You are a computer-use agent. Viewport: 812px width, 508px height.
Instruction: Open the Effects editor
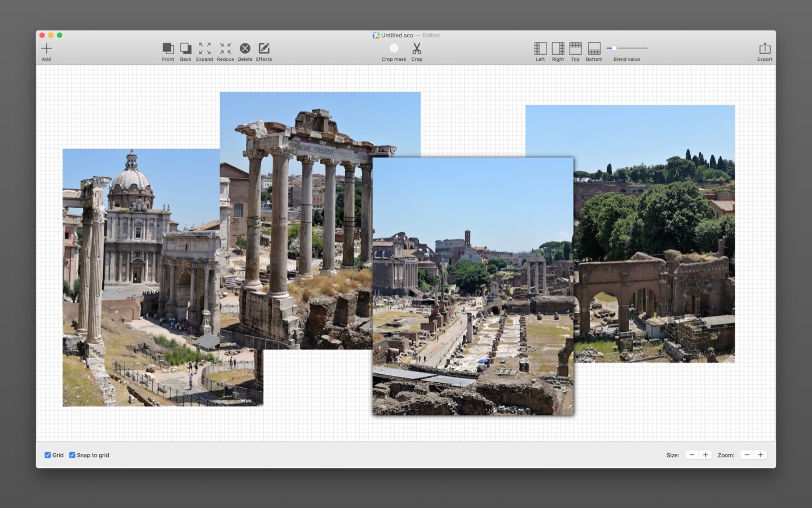coord(264,49)
